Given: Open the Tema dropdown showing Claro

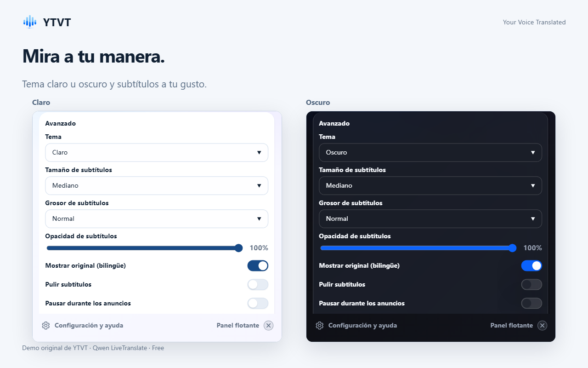Looking at the screenshot, I should [157, 152].
